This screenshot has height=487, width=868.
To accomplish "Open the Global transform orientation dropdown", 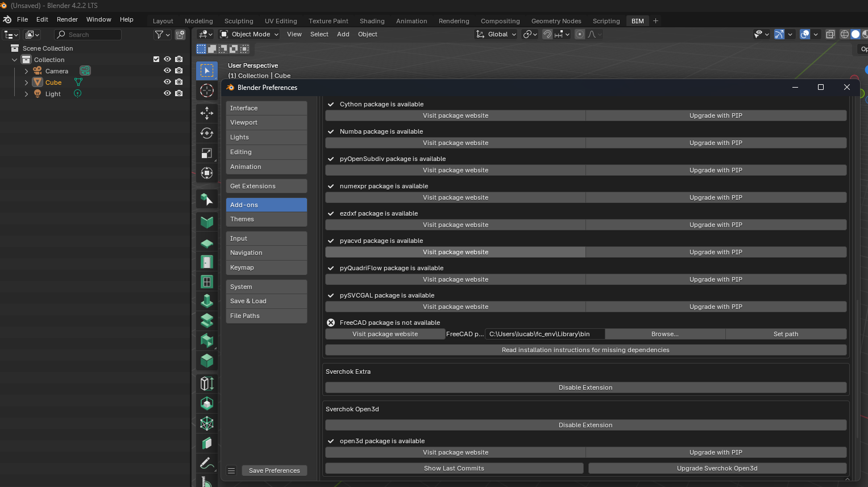I will (496, 34).
